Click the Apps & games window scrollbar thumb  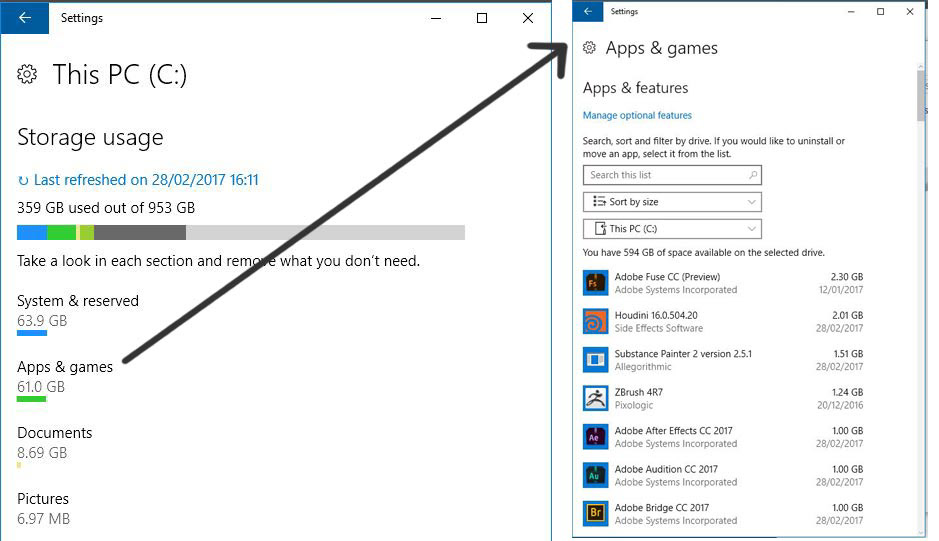(921, 96)
